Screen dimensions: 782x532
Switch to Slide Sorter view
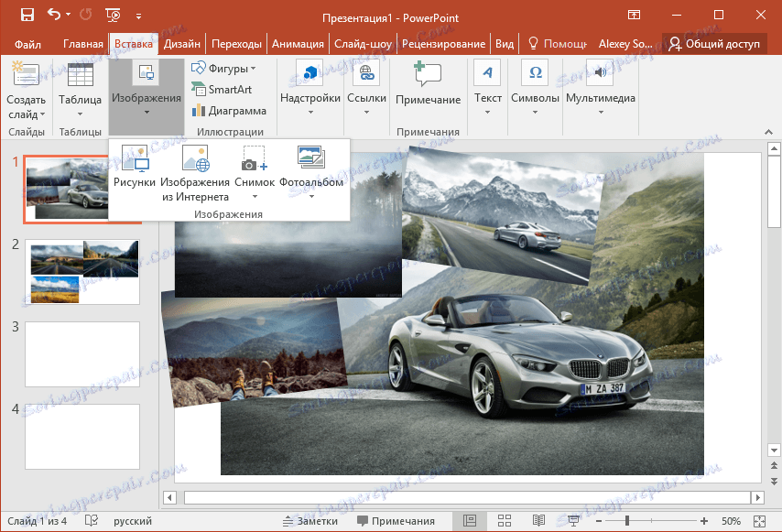[x=505, y=520]
